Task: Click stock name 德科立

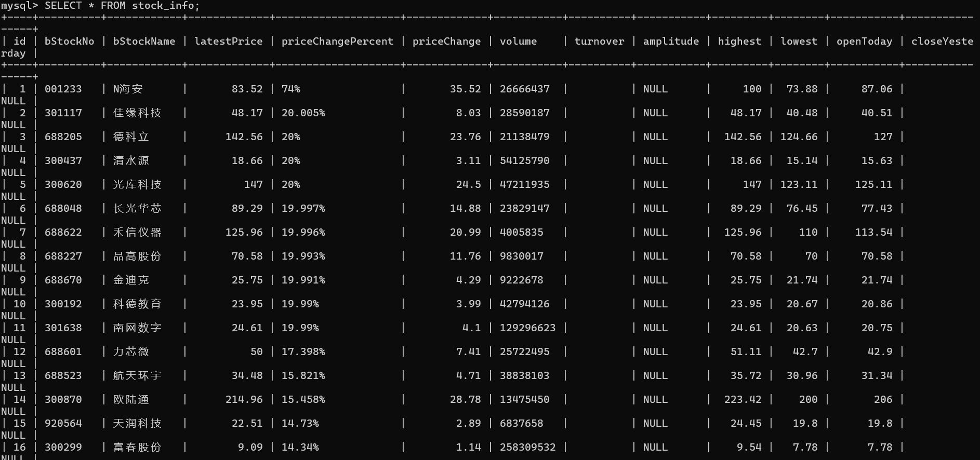Action: coord(131,137)
